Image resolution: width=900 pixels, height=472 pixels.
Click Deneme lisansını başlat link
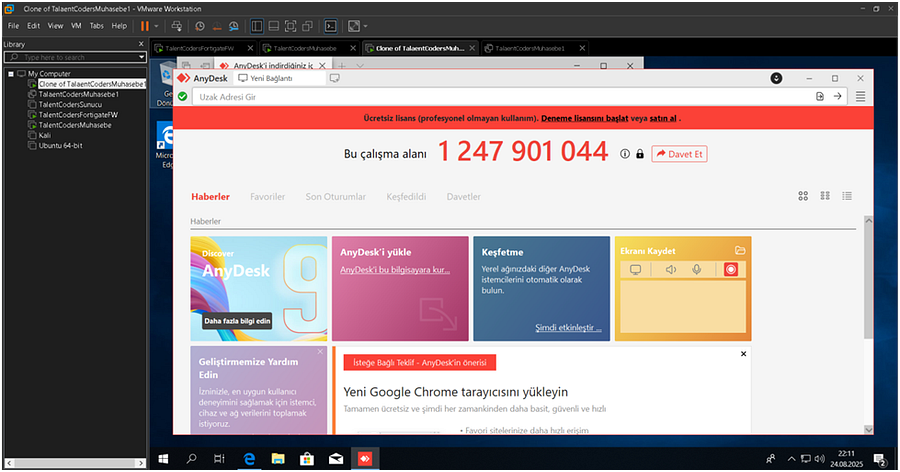click(x=584, y=118)
